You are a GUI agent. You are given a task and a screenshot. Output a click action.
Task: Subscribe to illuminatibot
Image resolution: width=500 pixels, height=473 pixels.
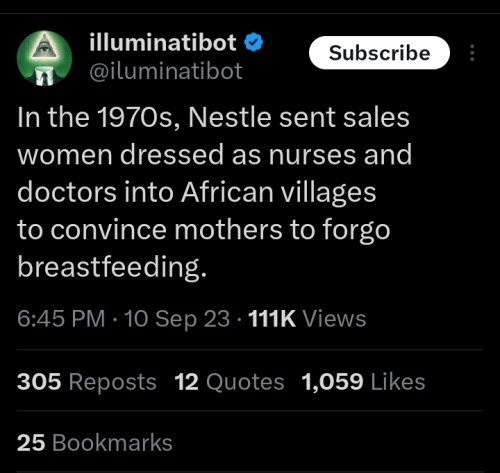click(x=379, y=53)
